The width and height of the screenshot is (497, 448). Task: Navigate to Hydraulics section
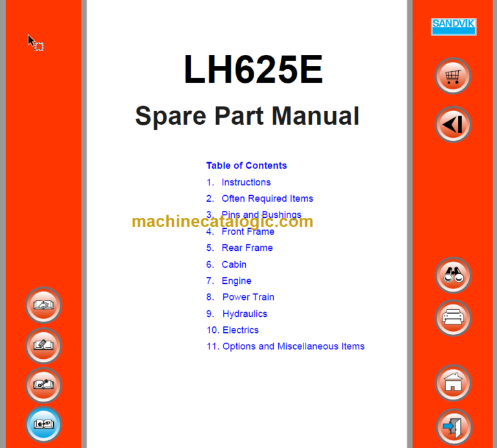point(237,314)
